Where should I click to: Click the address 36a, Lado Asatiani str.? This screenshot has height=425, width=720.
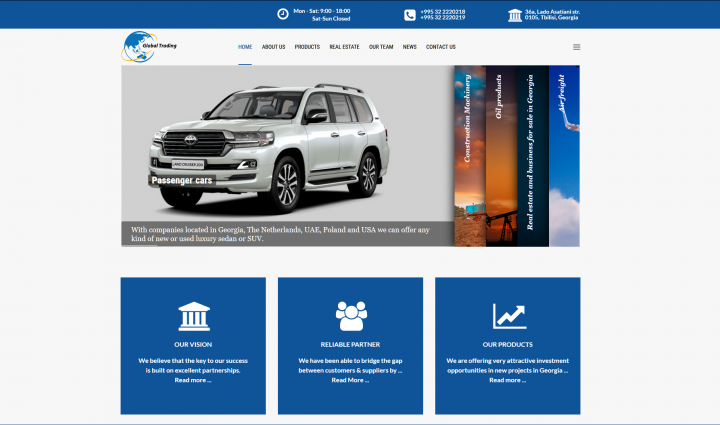(552, 11)
